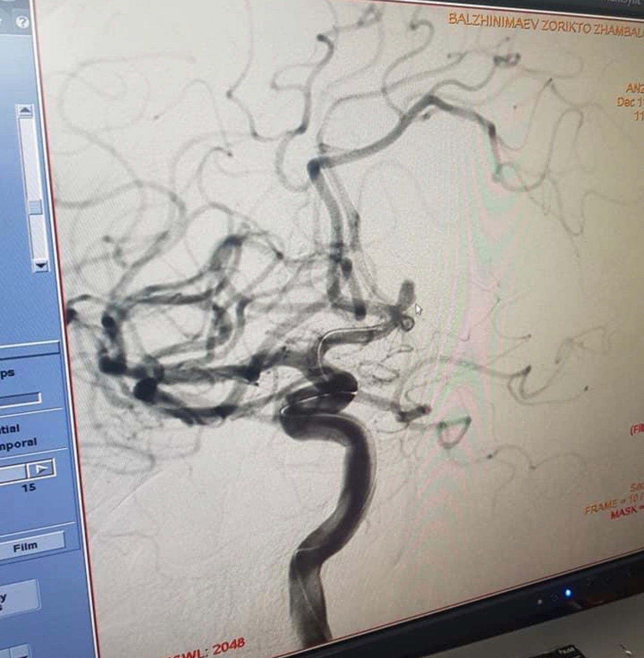The height and width of the screenshot is (658, 644).
Task: Select the Temporal filter option
Action: (18, 443)
